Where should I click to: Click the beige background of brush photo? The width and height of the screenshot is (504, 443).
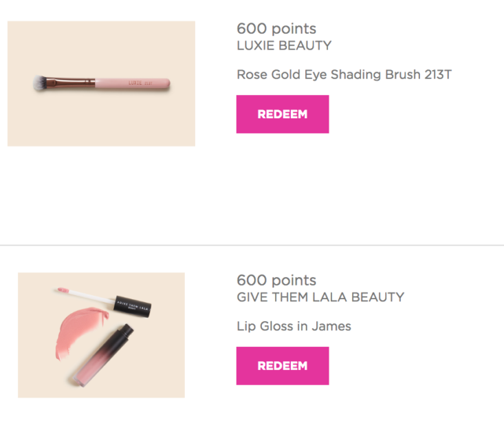click(x=101, y=122)
